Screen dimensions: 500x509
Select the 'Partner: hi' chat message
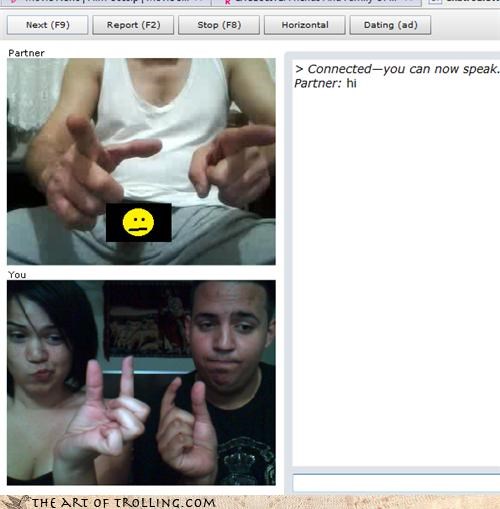coord(325,83)
